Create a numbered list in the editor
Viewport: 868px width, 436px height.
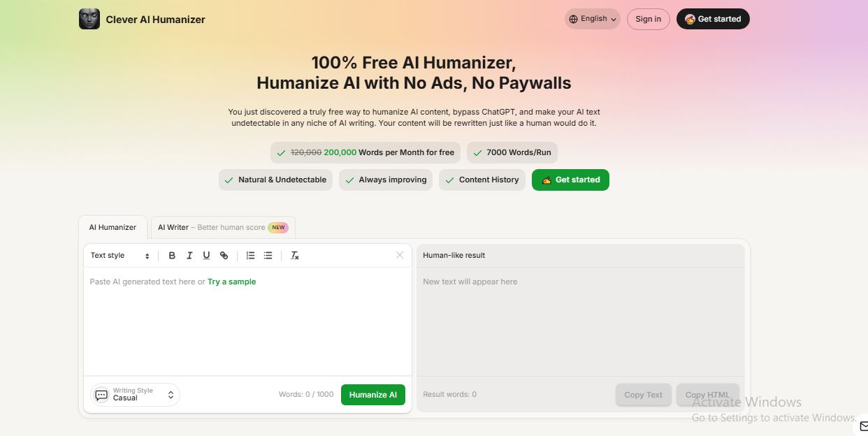[250, 256]
